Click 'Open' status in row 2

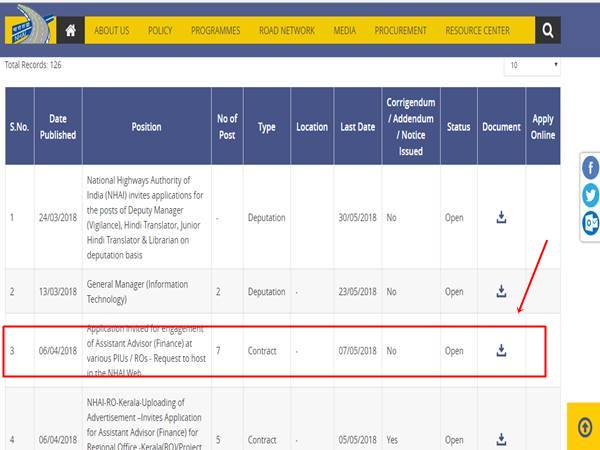point(454,292)
